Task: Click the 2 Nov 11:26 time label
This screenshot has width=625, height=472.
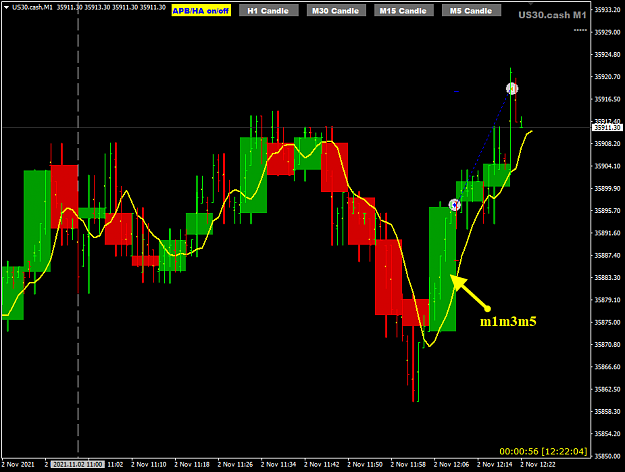Action: [x=235, y=464]
